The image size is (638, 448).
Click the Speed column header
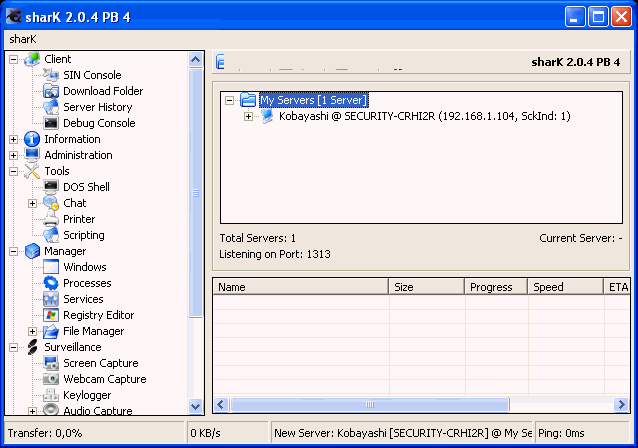point(564,287)
